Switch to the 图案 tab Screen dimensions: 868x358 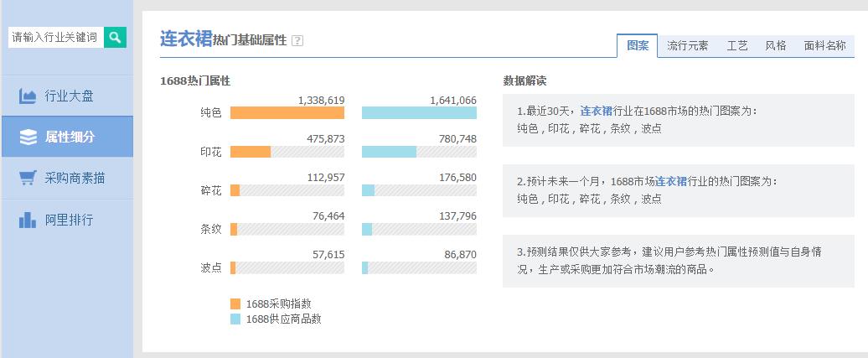(638, 46)
